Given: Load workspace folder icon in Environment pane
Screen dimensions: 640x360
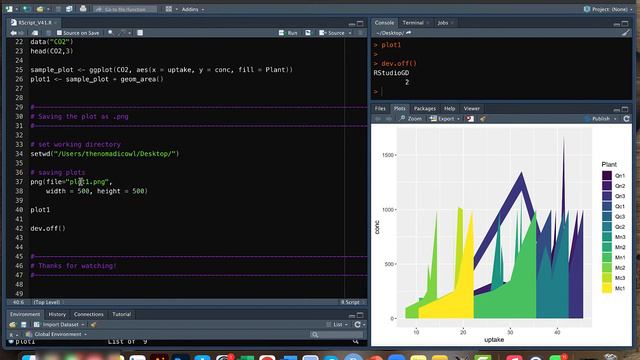Looking at the screenshot, I should [x=13, y=324].
